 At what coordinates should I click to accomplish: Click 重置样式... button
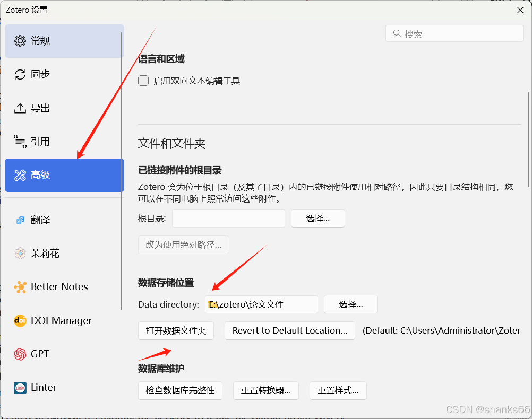tap(338, 390)
